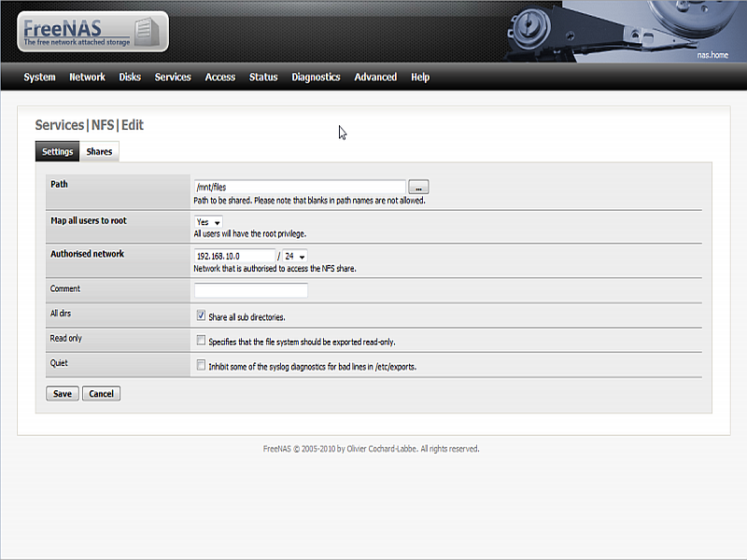
Task: Open the Disks menu
Action: coord(130,77)
